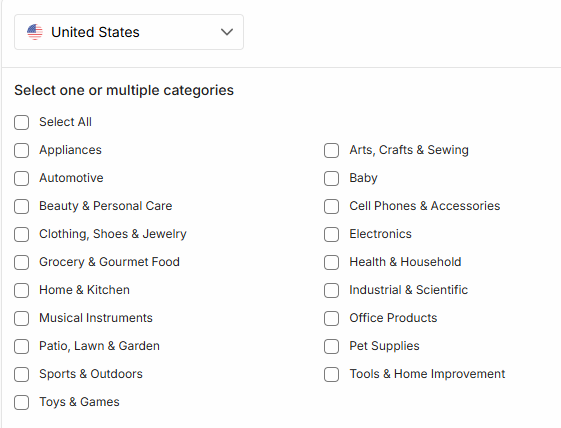This screenshot has height=428, width=561.
Task: Check Clothing, Shoes & Jewelry
Action: [x=21, y=234]
